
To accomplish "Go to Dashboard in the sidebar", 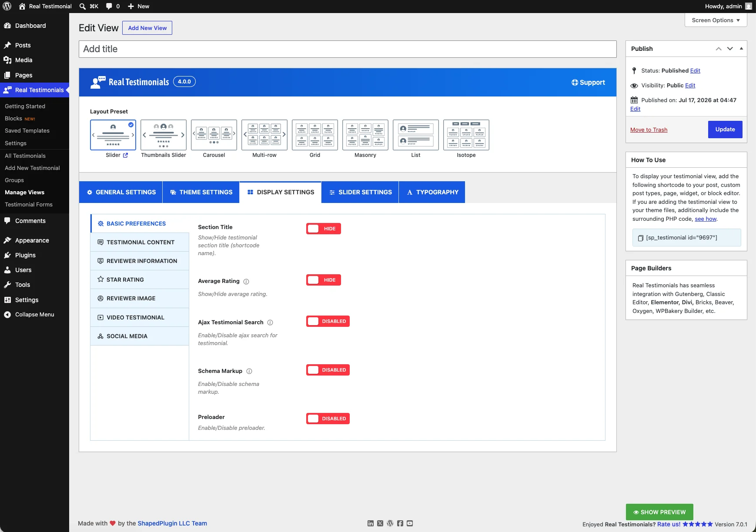I will click(x=34, y=26).
